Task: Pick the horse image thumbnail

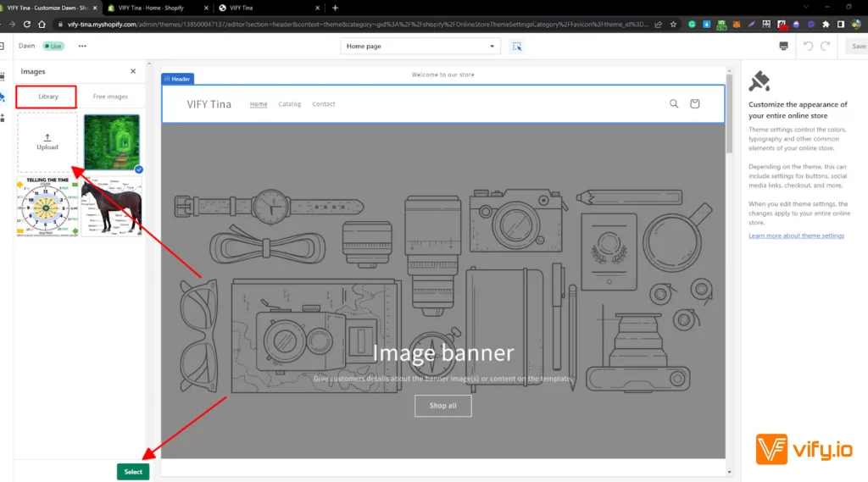Action: [x=111, y=207]
